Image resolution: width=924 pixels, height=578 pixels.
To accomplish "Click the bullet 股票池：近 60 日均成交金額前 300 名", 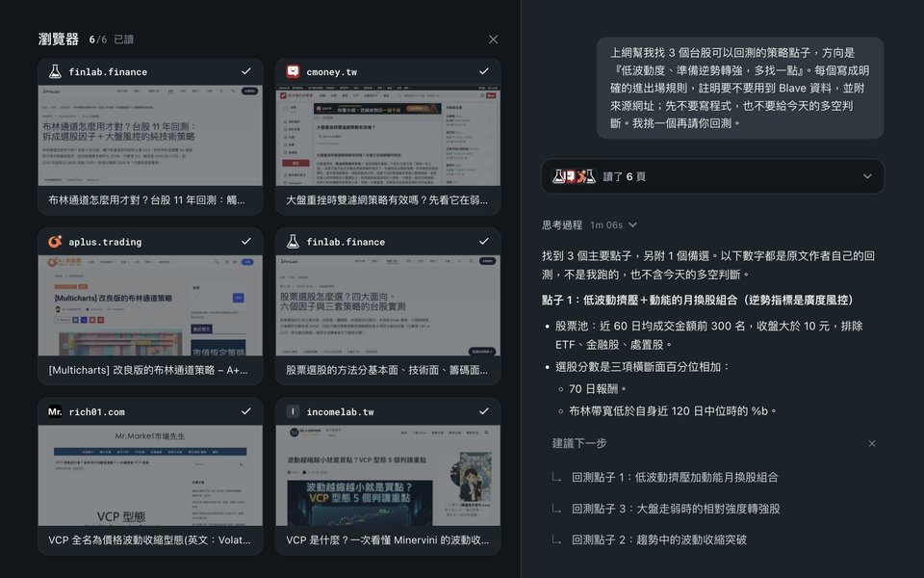I will (709, 335).
